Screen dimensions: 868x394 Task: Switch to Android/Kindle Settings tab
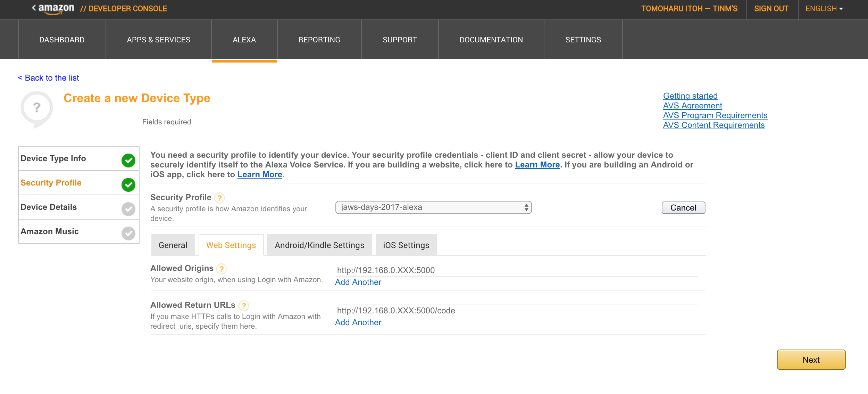[x=319, y=245]
